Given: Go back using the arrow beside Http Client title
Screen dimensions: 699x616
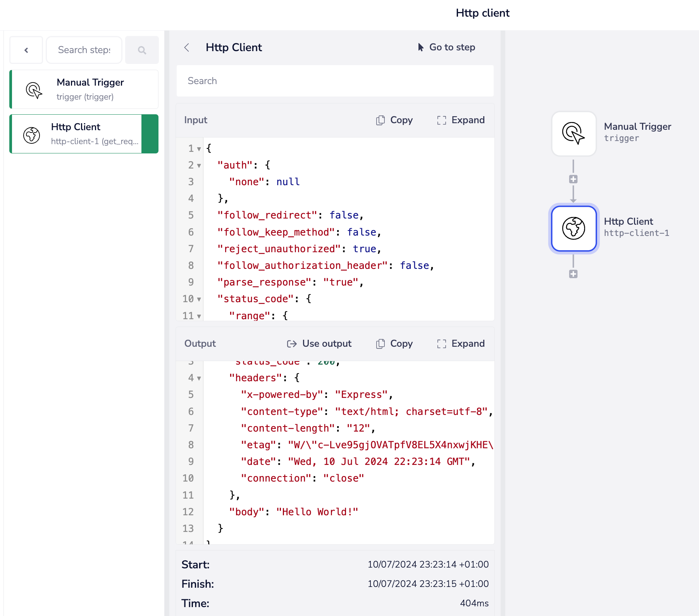Looking at the screenshot, I should [187, 48].
